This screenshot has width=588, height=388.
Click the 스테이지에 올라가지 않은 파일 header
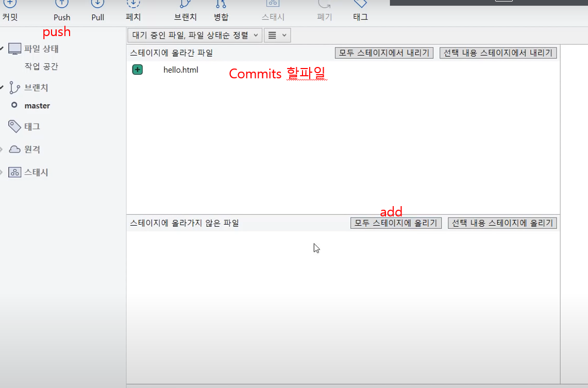pyautogui.click(x=184, y=223)
